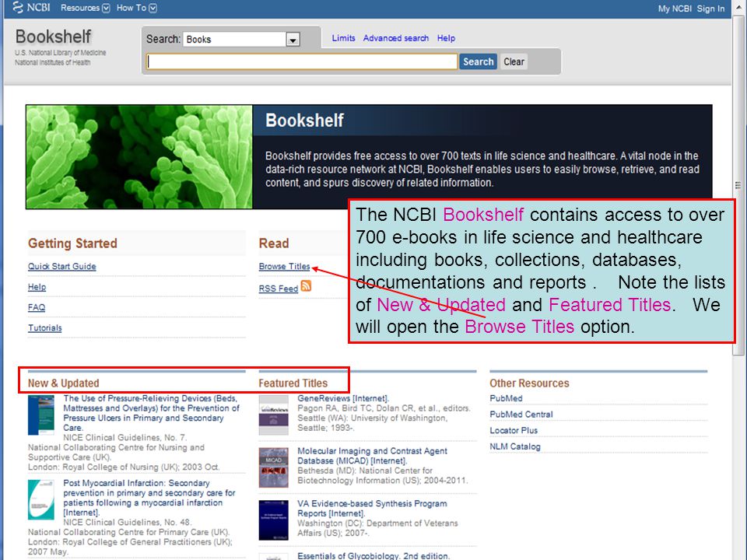The height and width of the screenshot is (560, 747).
Task: Click the VA Evidence-based Synthesis cover thumbnail
Action: [x=273, y=520]
